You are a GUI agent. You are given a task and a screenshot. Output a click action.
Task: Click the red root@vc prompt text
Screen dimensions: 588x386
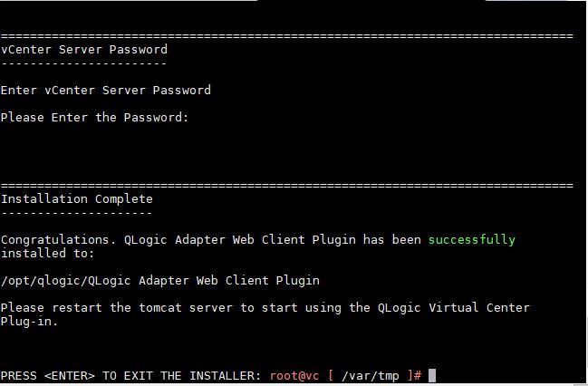pos(294,376)
